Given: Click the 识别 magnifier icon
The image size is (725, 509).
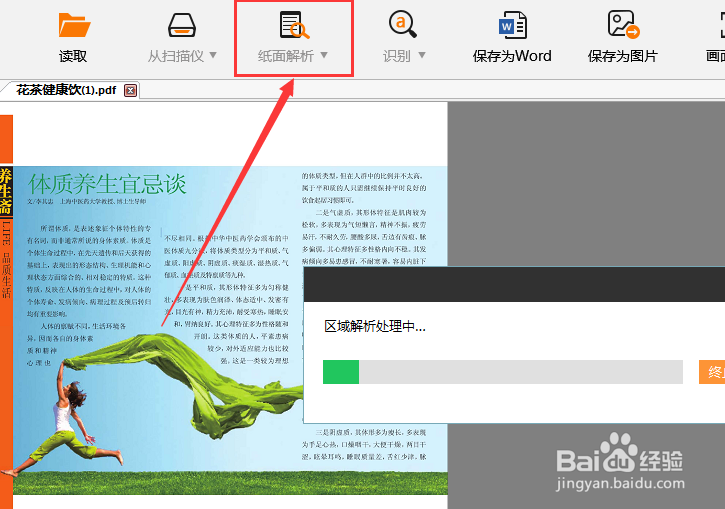Looking at the screenshot, I should pyautogui.click(x=403, y=24).
